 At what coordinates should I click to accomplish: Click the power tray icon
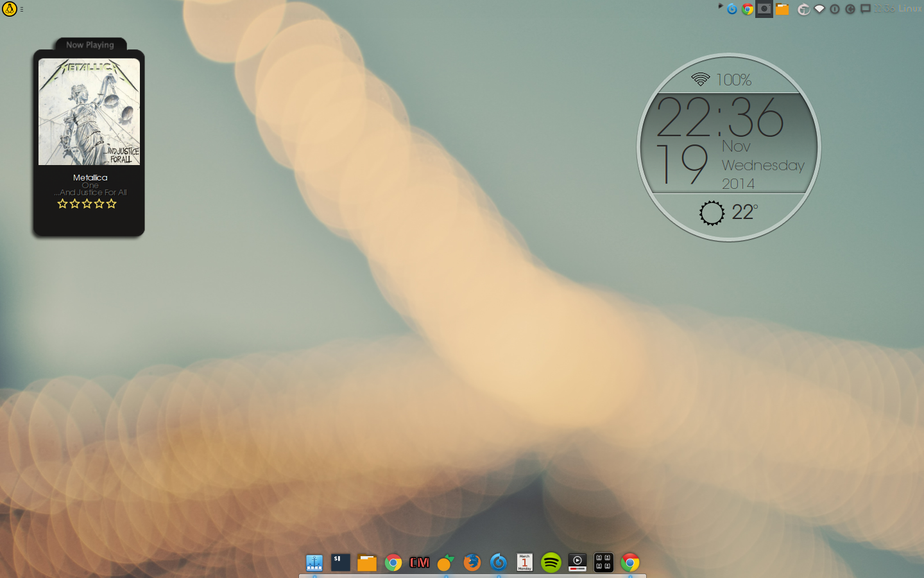(x=835, y=9)
